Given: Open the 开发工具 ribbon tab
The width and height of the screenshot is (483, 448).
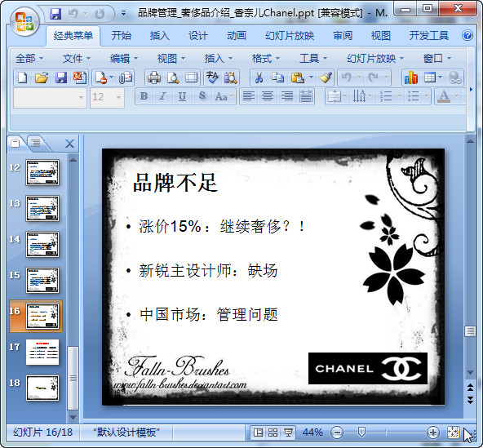Looking at the screenshot, I should click(x=429, y=36).
